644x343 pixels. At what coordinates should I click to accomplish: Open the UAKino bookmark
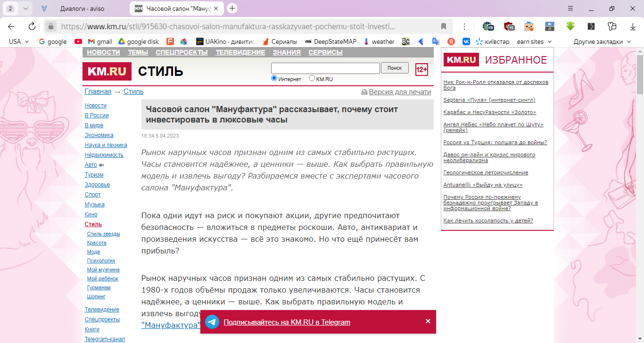coord(225,41)
